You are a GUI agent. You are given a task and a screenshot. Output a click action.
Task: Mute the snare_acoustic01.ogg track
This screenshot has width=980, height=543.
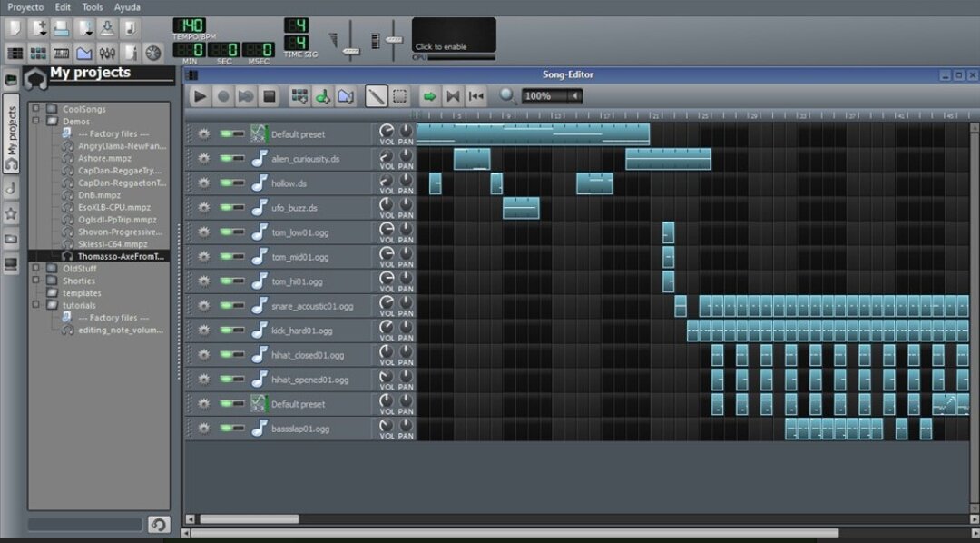click(x=226, y=306)
